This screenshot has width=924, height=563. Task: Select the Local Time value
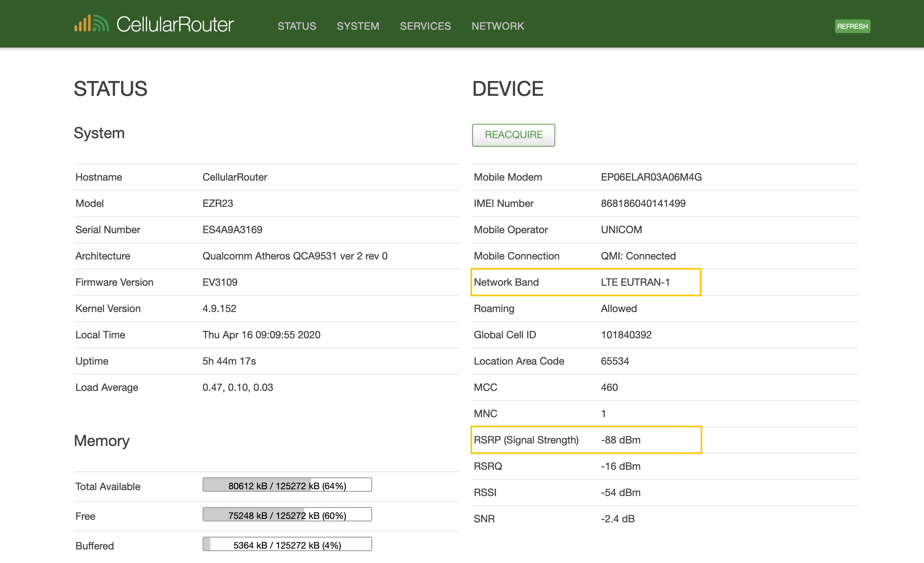262,335
